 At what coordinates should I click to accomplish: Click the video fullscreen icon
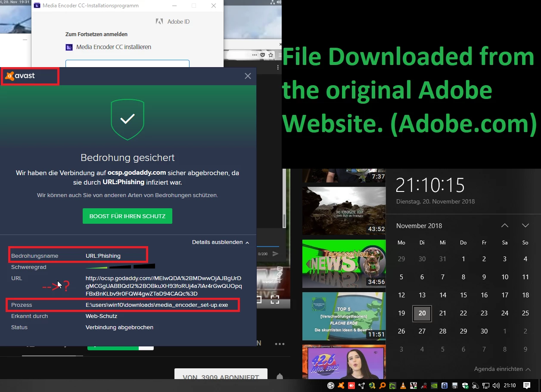275,299
